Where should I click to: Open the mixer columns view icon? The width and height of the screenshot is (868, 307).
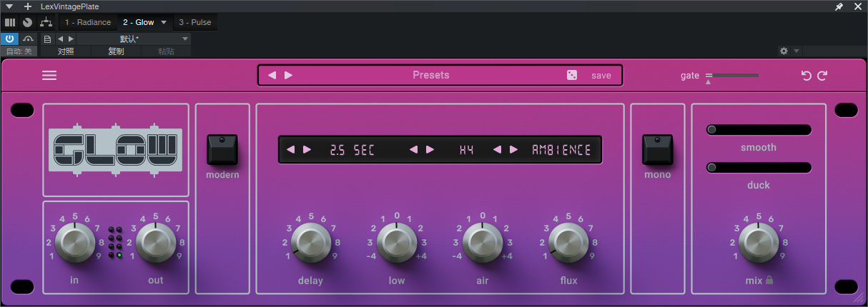tap(10, 22)
